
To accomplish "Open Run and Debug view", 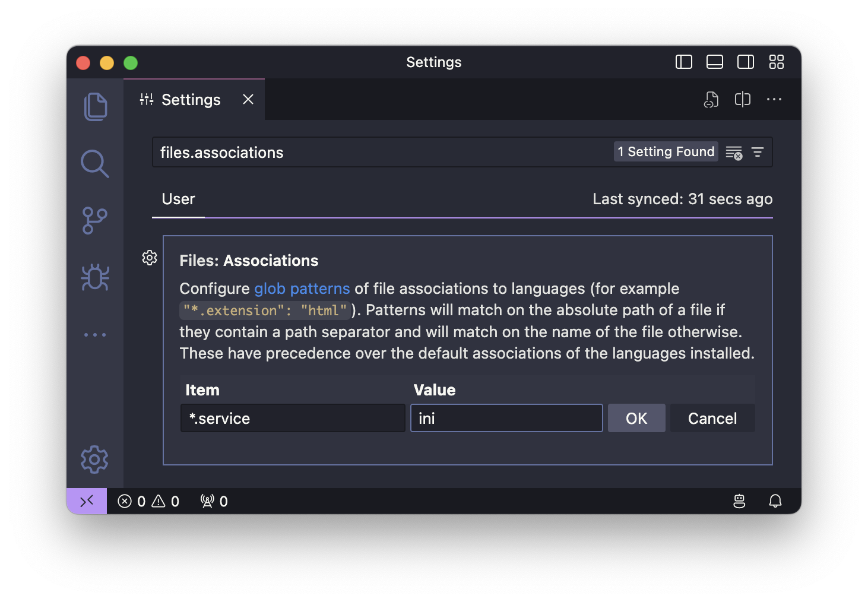I will pyautogui.click(x=95, y=277).
